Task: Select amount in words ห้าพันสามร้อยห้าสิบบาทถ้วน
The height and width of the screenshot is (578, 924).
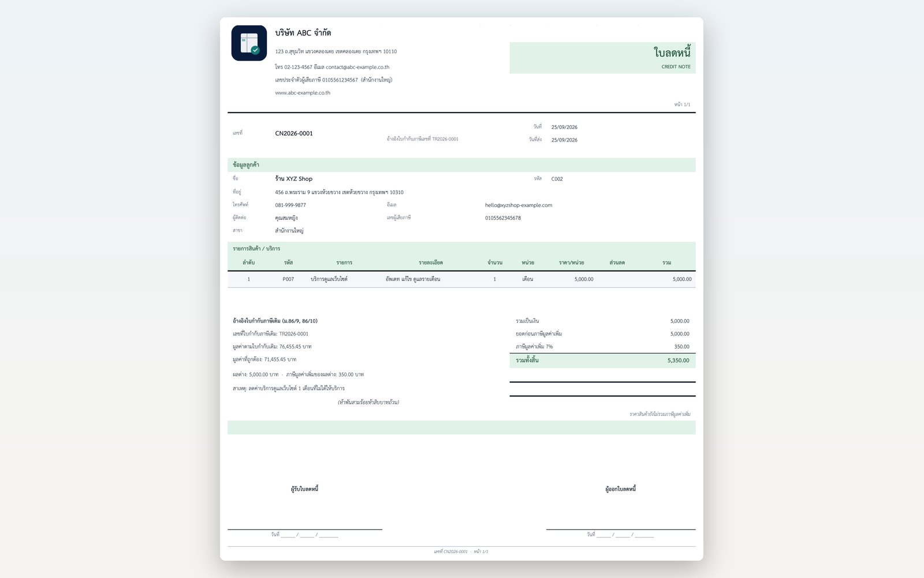Action: (x=368, y=402)
